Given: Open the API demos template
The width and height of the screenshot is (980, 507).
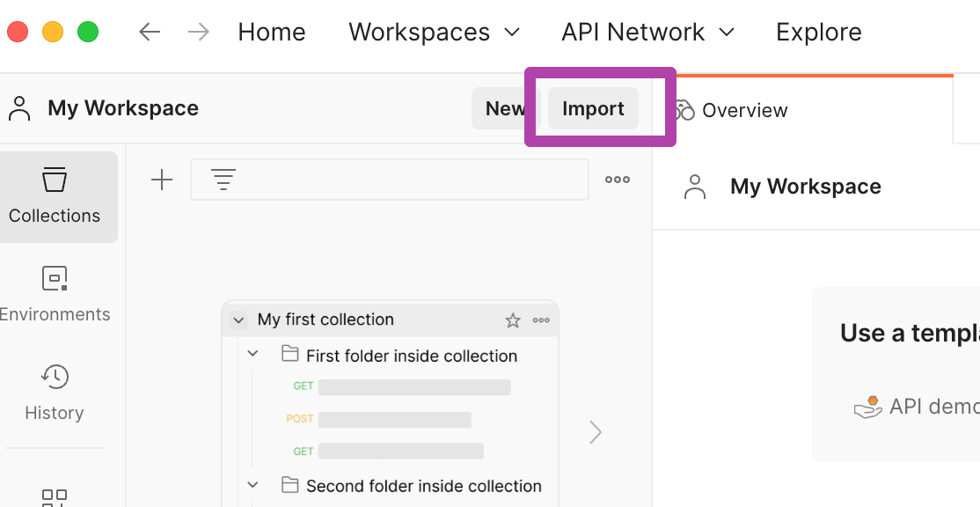Looking at the screenshot, I should 917,407.
